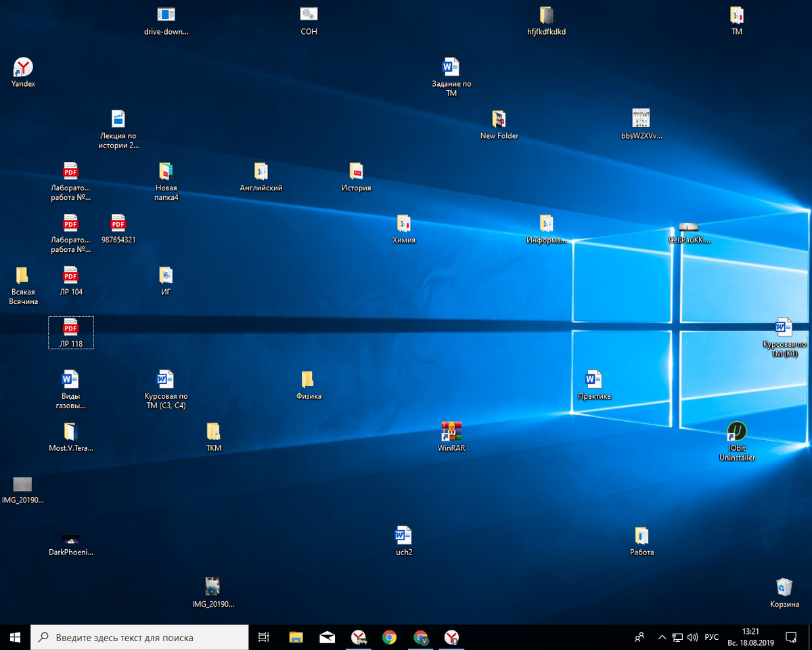Open the network status tray icon
This screenshot has width=812, height=650.
pyautogui.click(x=677, y=637)
